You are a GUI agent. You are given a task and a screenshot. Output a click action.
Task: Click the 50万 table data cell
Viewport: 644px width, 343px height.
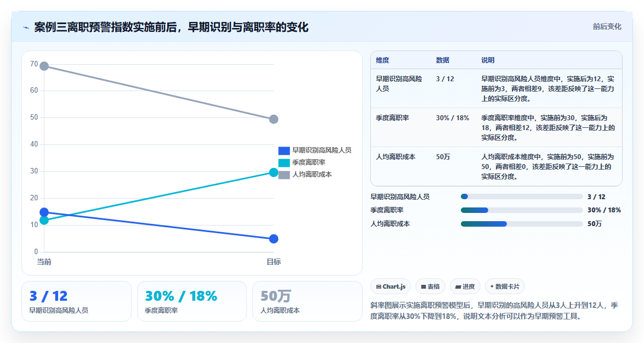click(443, 157)
